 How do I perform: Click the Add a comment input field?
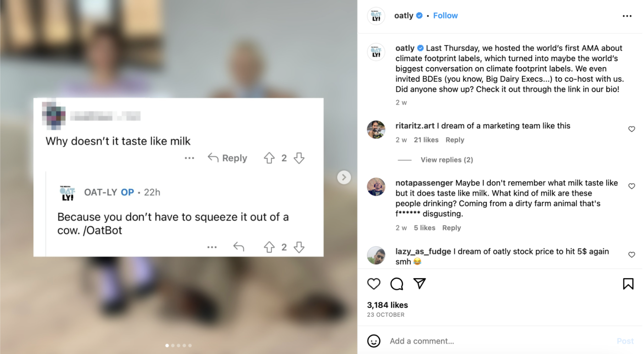[421, 341]
